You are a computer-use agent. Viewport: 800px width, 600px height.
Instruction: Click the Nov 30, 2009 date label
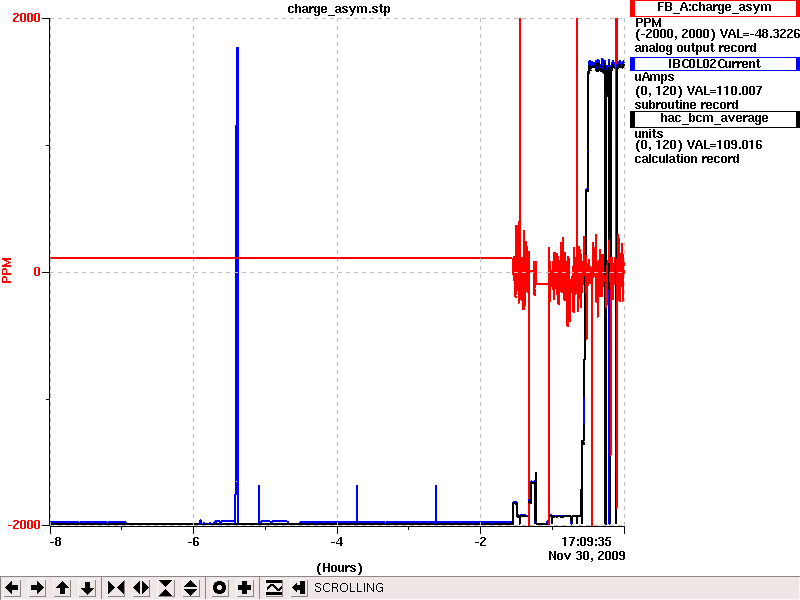[x=587, y=555]
